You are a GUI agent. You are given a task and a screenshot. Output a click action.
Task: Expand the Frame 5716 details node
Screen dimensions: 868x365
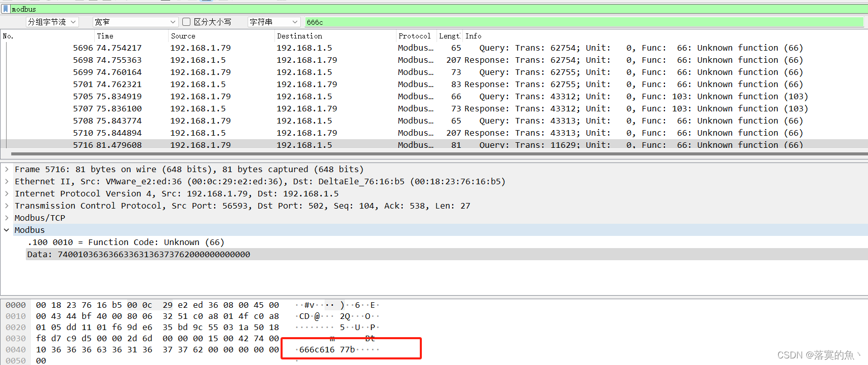click(x=7, y=169)
